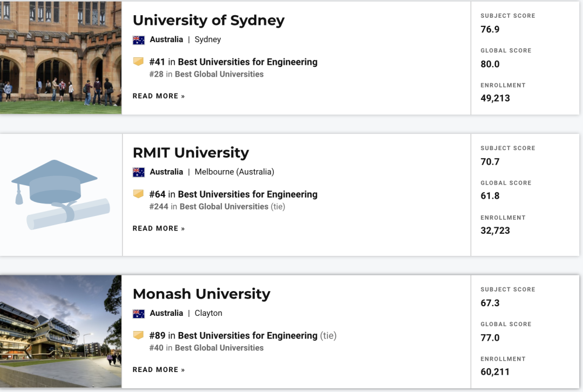Open the Monash University title link
Screen dimensions: 583x392
click(x=201, y=294)
